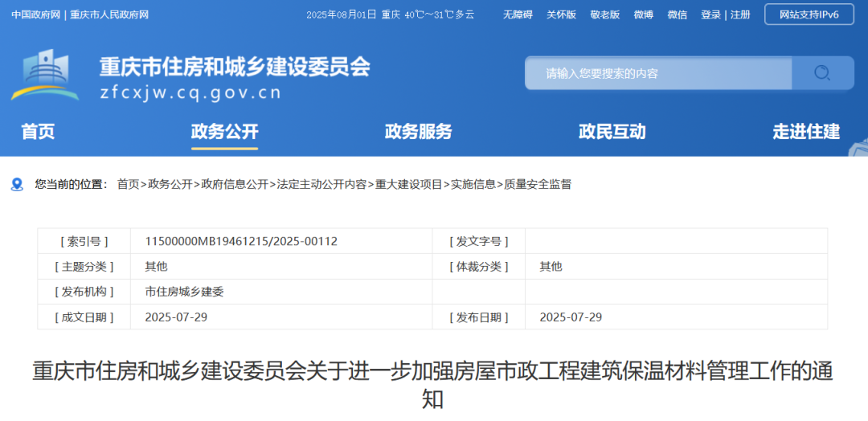Open the 政务公开 navigation tab
The width and height of the screenshot is (868, 421).
(224, 132)
